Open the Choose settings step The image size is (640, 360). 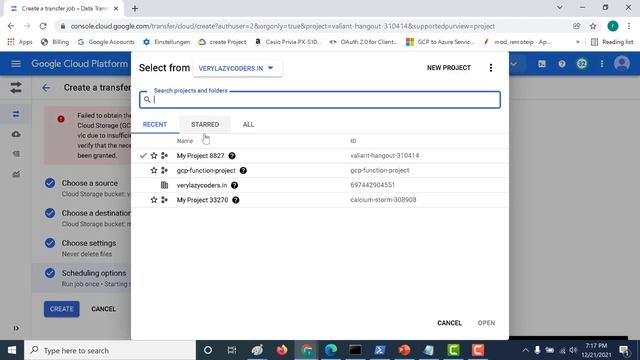pos(89,243)
